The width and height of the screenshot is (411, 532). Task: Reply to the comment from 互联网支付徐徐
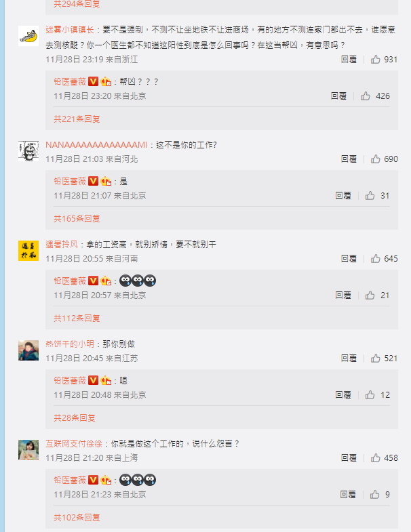point(349,458)
